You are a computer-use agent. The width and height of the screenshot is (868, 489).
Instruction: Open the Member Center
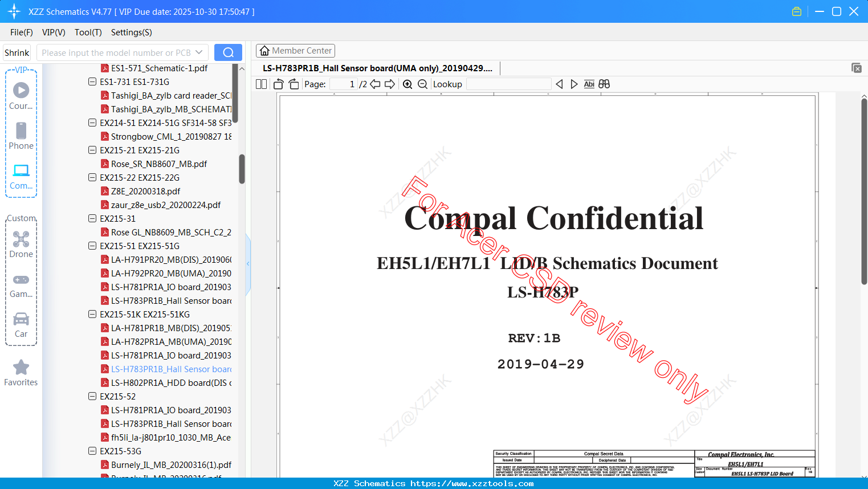(x=295, y=51)
